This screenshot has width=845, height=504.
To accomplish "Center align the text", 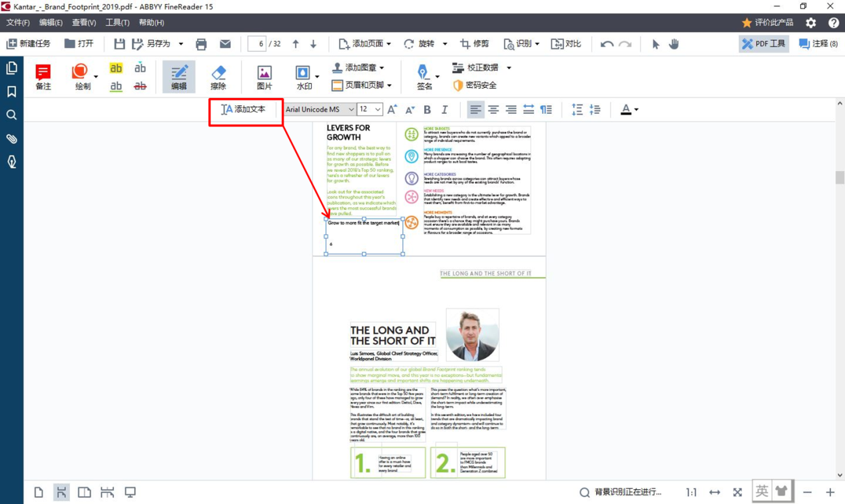I will (493, 109).
